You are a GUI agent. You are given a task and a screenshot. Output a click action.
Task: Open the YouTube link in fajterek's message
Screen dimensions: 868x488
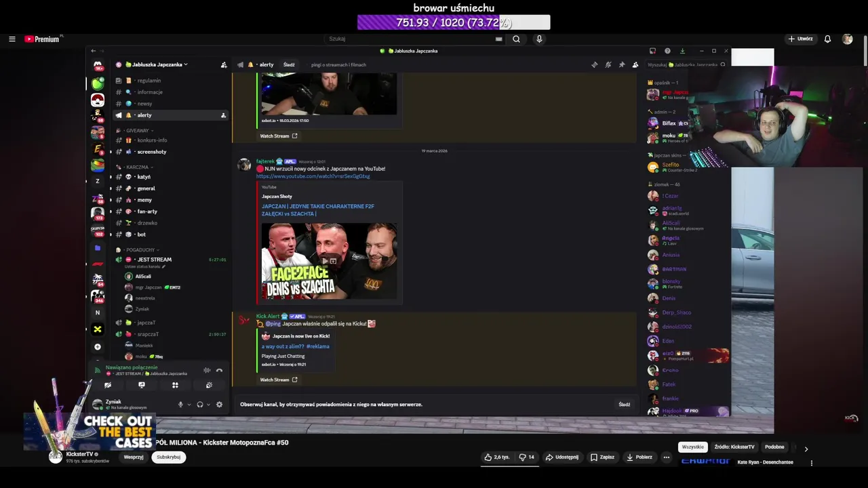point(313,176)
